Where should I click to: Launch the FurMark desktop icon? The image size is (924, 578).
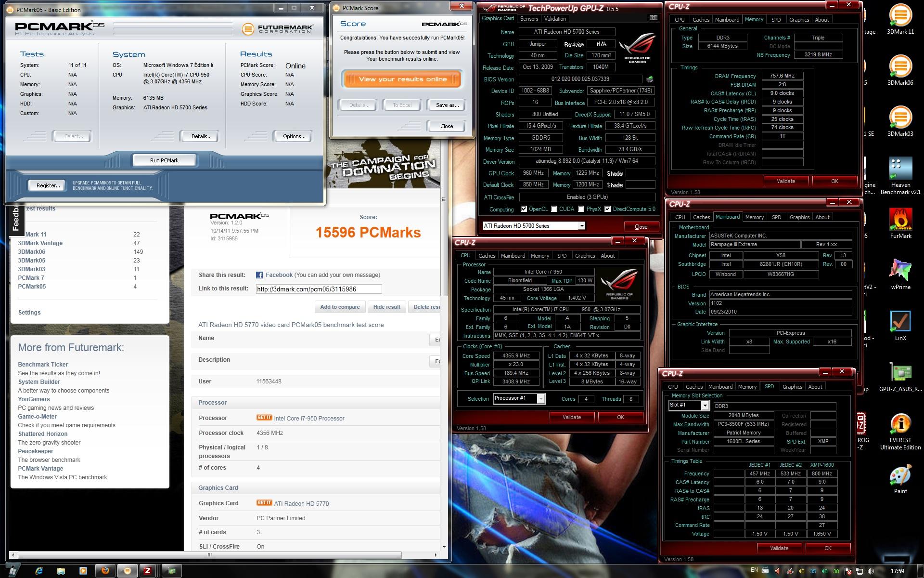[900, 223]
